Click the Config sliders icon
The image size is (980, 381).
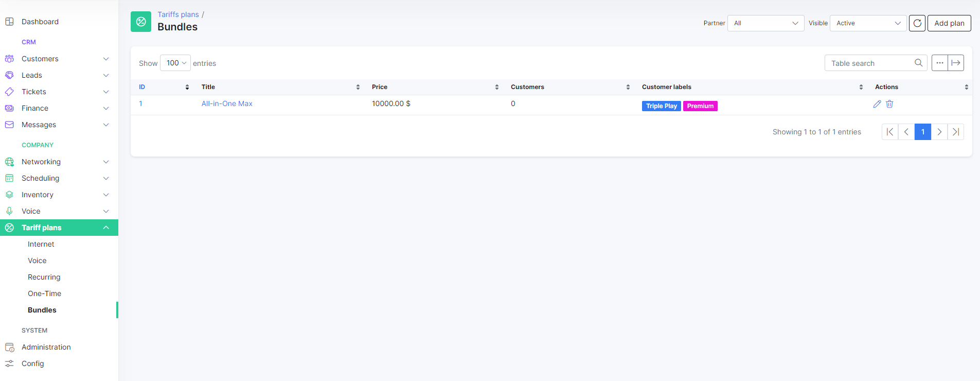(9, 363)
